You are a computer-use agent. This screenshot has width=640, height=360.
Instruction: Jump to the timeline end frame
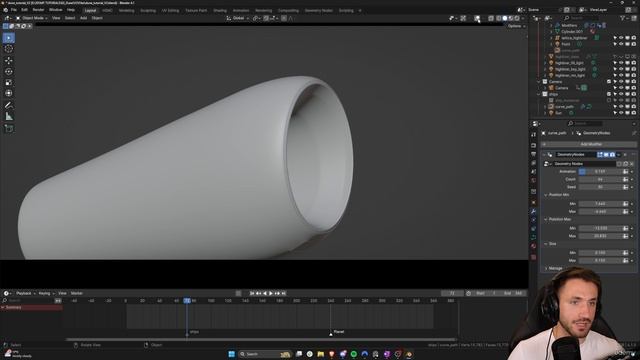(x=284, y=293)
